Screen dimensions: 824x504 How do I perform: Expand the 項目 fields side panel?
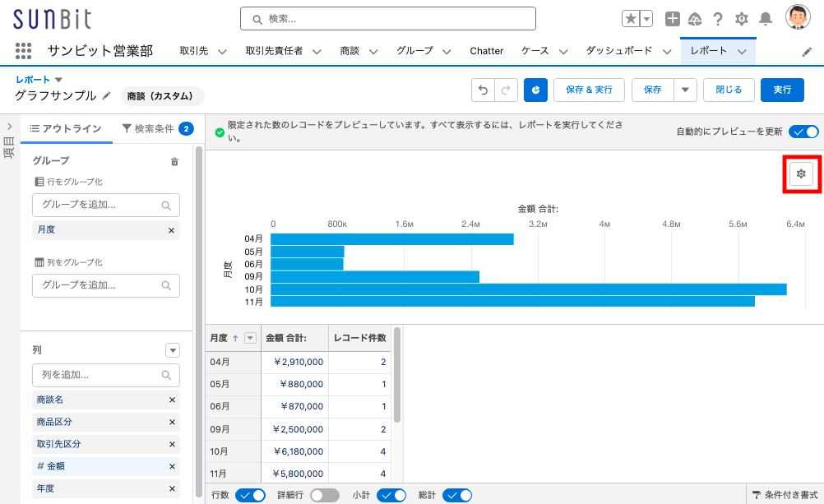[x=10, y=127]
